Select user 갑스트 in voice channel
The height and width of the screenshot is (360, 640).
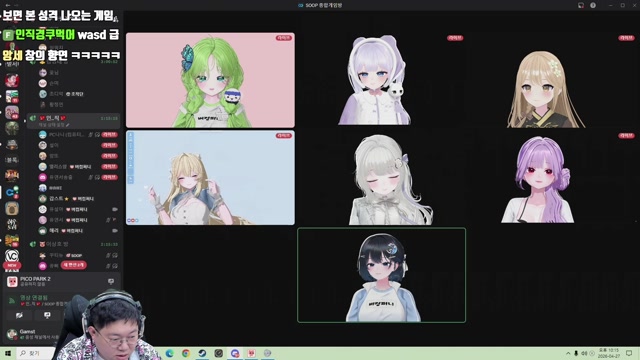[x=73, y=198]
